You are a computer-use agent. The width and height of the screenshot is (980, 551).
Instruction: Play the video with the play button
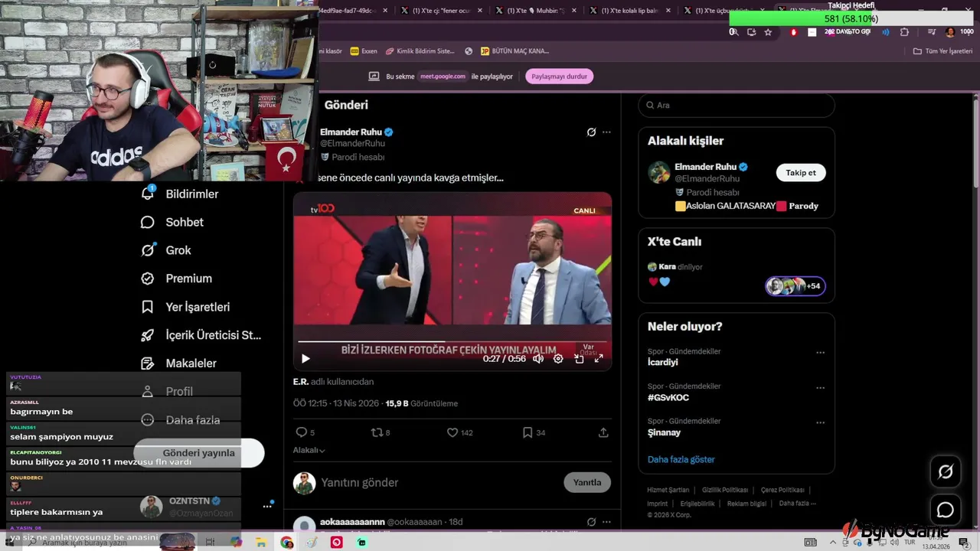click(305, 358)
